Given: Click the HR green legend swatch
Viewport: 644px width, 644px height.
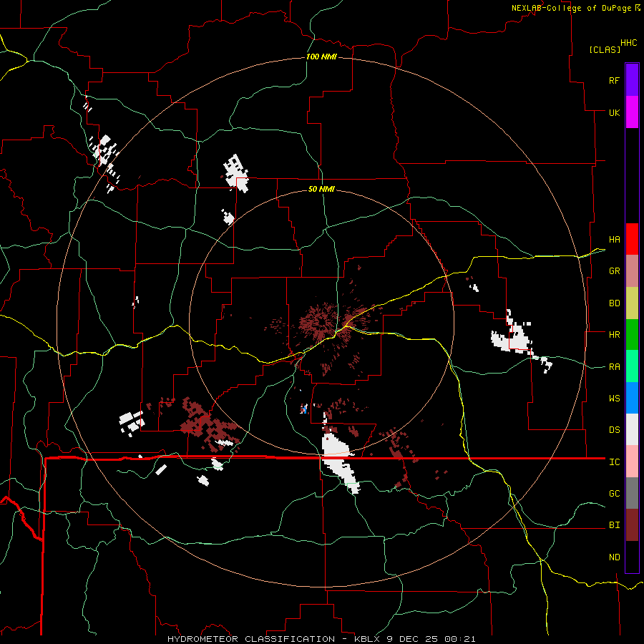Looking at the screenshot, I should [632, 335].
